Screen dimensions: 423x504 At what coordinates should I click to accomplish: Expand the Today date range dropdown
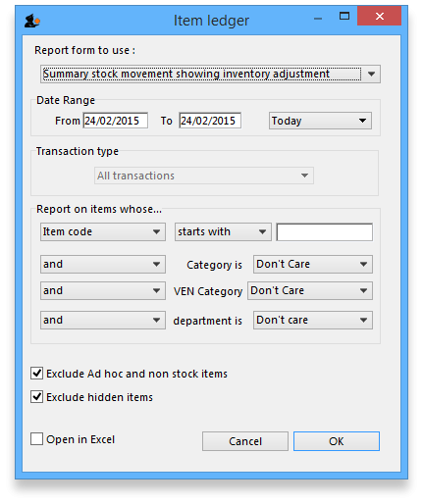(x=320, y=121)
